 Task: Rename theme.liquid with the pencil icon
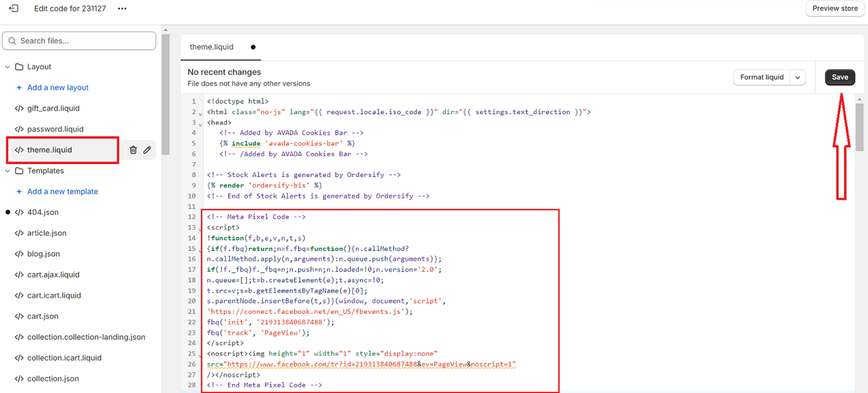click(x=147, y=150)
